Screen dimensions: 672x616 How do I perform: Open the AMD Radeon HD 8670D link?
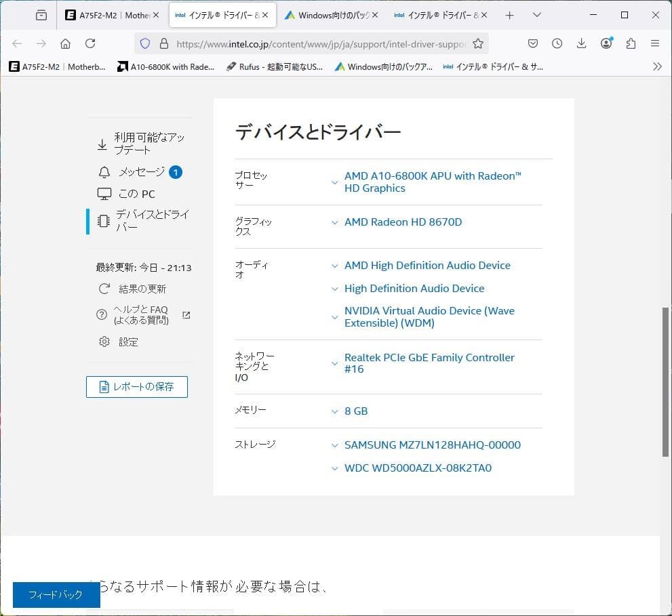coord(403,222)
